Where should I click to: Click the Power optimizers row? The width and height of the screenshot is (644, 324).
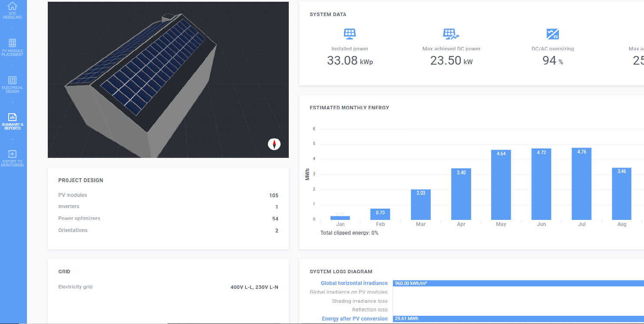pyautogui.click(x=168, y=219)
